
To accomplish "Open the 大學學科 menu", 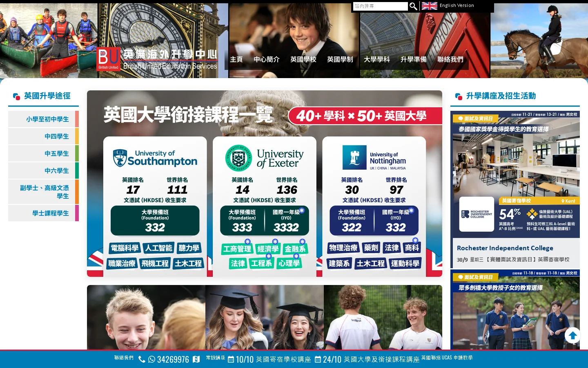I will [377, 59].
